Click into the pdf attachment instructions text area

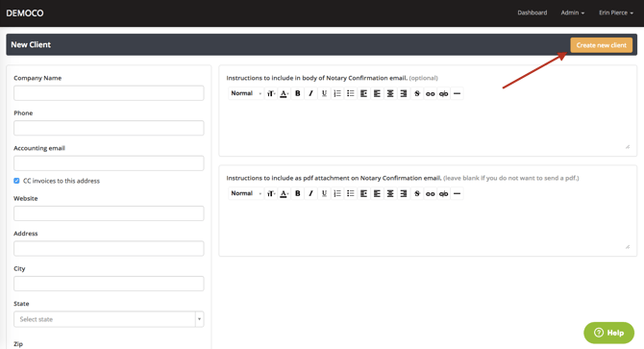(428, 225)
